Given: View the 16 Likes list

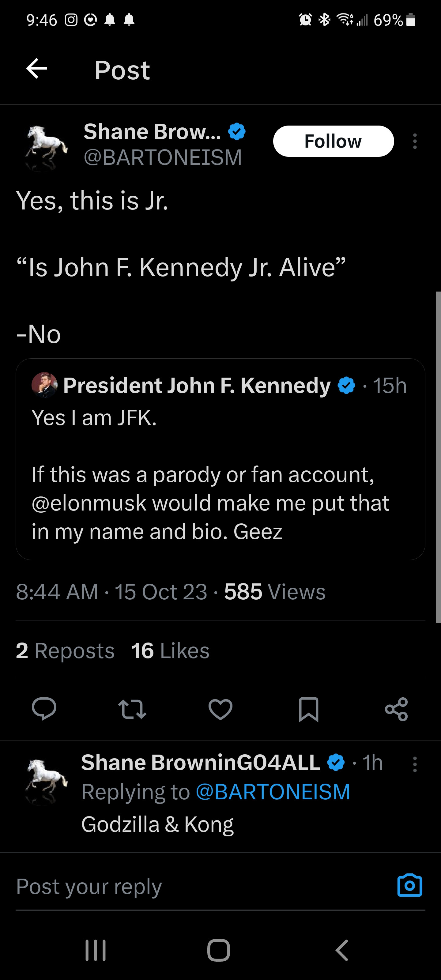Looking at the screenshot, I should coord(170,650).
